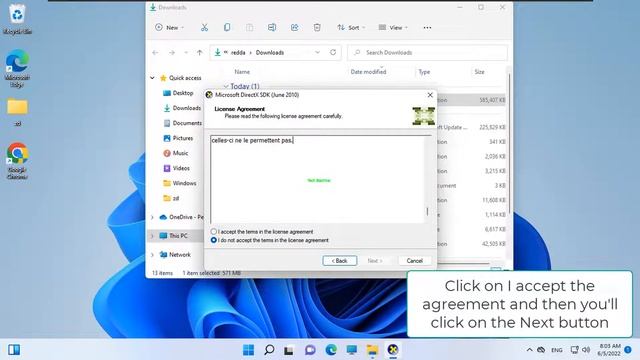Click the Search Downloads field

point(427,53)
